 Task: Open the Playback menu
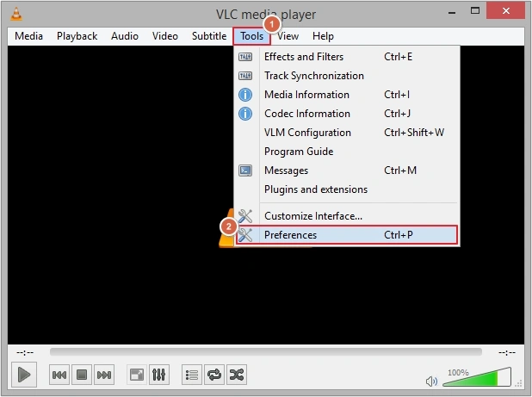[x=77, y=36]
